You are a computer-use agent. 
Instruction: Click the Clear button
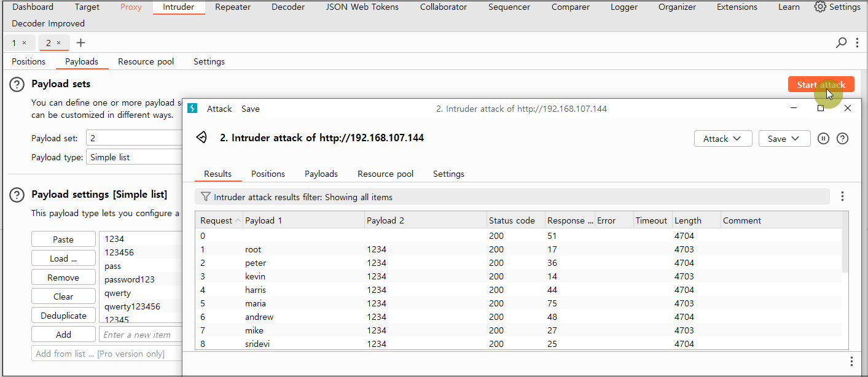click(63, 297)
